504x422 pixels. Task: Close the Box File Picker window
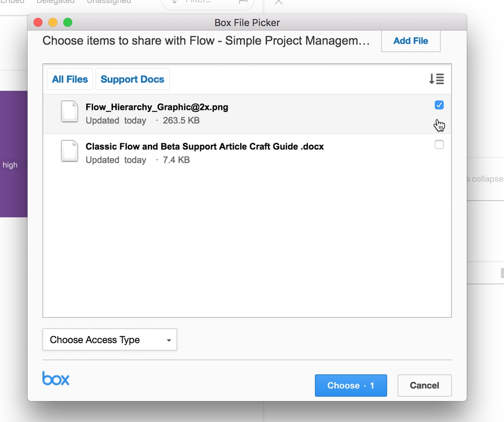pyautogui.click(x=38, y=22)
